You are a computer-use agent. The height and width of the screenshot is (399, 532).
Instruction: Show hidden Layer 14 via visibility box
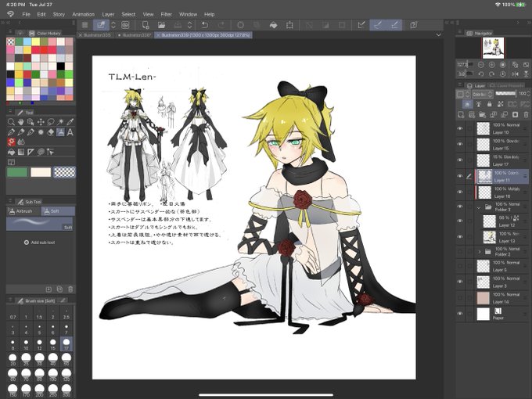point(460,298)
